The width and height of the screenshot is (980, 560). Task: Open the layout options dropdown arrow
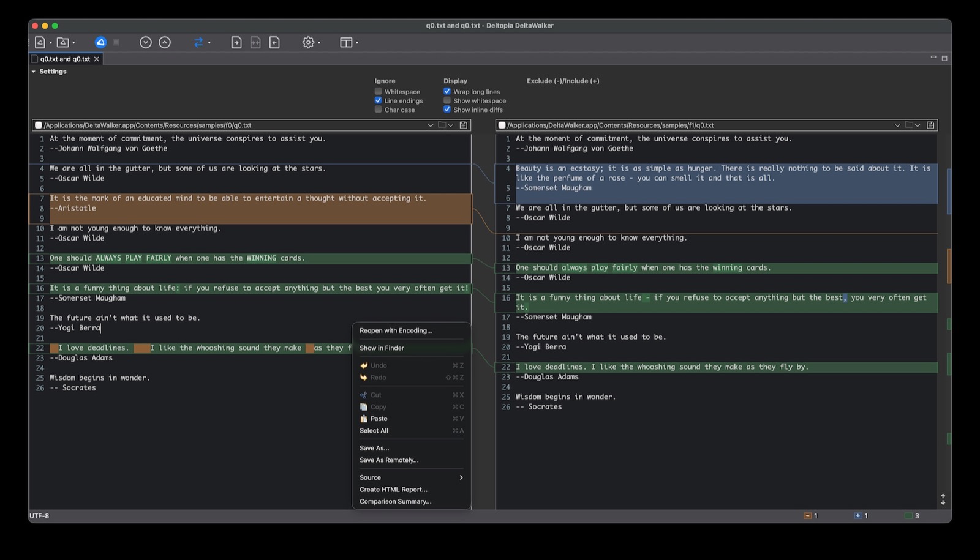[x=357, y=43]
